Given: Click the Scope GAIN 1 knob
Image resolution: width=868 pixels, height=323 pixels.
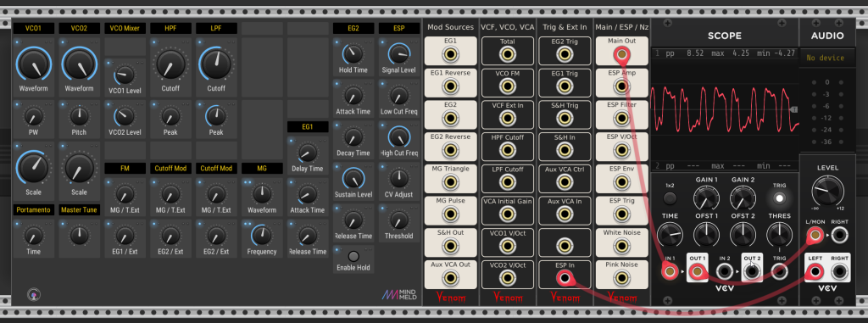Looking at the screenshot, I should pyautogui.click(x=706, y=198).
